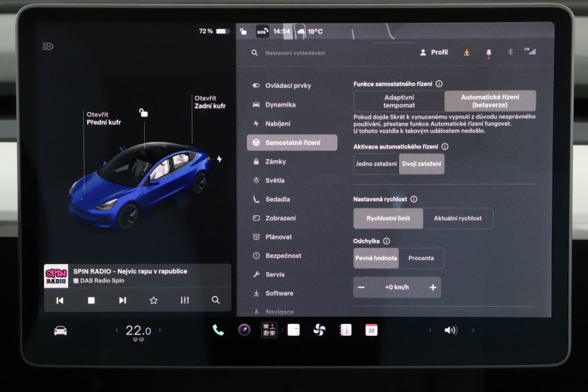The height and width of the screenshot is (392, 588).
Task: Tap the lock icon in status bar
Action: click(244, 31)
